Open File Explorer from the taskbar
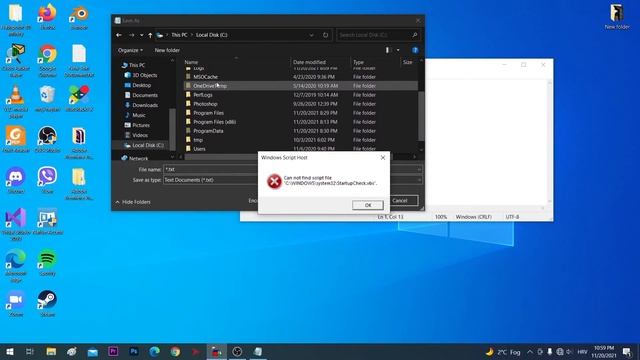 [51, 351]
